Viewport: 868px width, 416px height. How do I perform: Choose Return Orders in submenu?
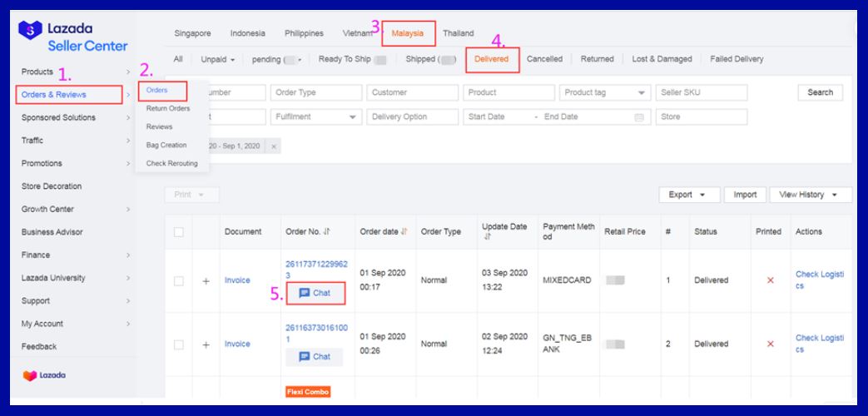coord(168,108)
